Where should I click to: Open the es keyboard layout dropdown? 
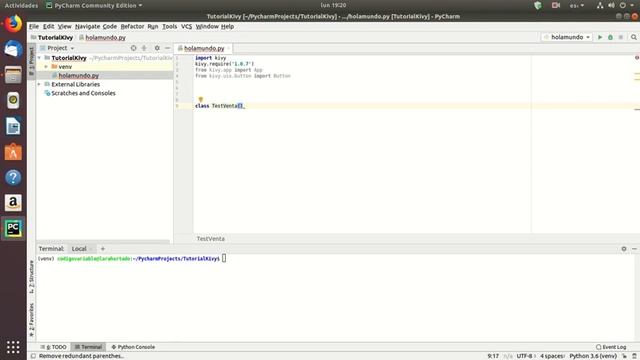coord(577,5)
